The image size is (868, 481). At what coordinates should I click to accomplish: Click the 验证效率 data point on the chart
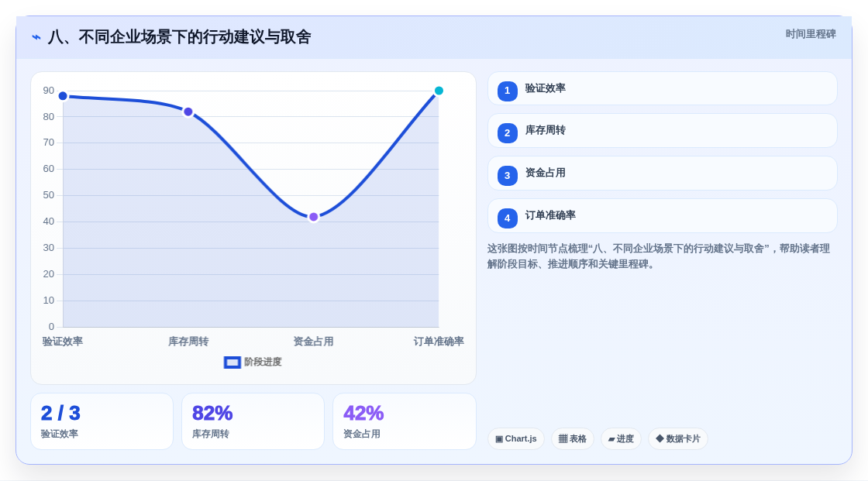coord(63,96)
